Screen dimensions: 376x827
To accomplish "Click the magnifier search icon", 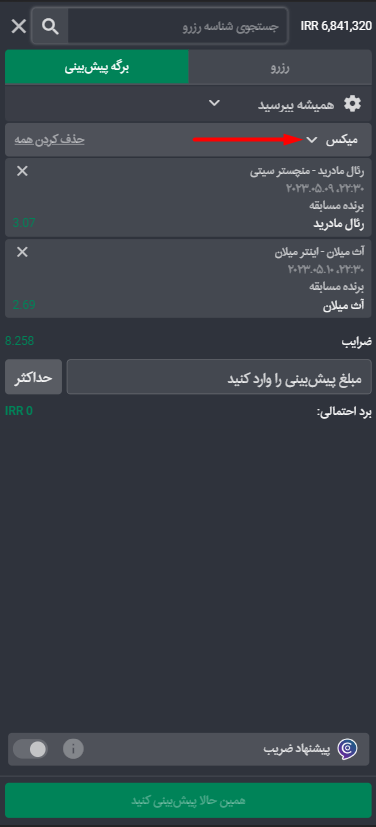I will coord(50,26).
